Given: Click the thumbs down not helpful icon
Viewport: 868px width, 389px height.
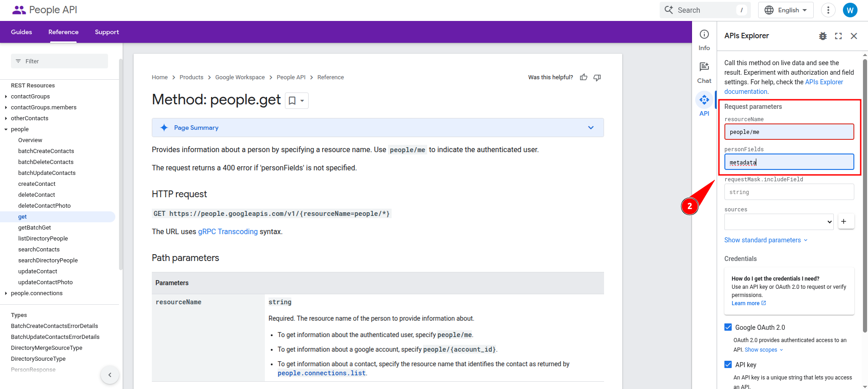Looking at the screenshot, I should click(597, 77).
